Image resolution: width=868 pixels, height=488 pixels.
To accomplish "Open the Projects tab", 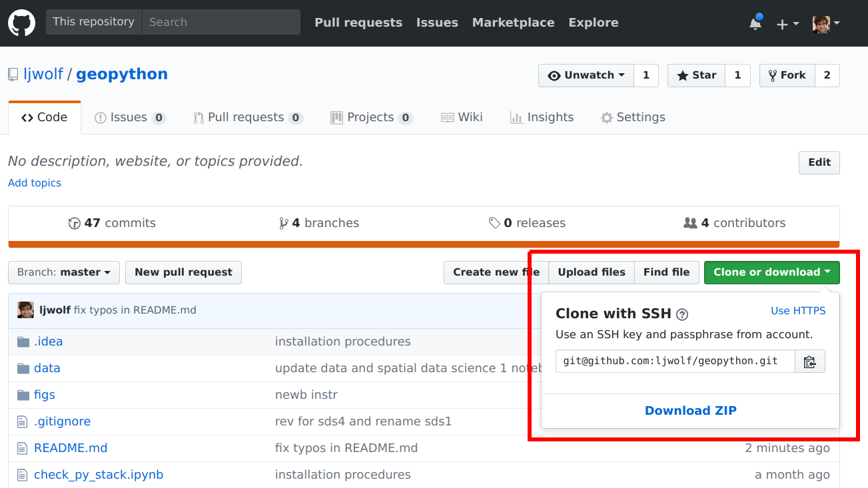I will [x=372, y=117].
